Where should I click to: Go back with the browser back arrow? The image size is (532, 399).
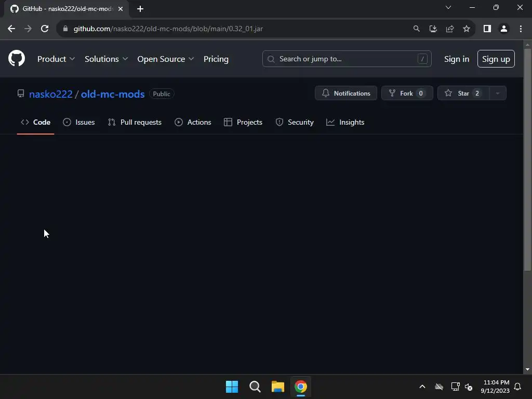pos(11,29)
